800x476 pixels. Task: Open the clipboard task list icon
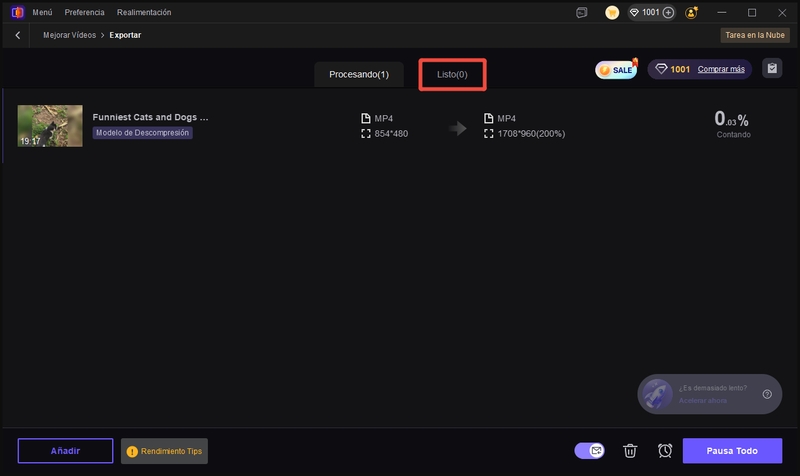tap(772, 68)
